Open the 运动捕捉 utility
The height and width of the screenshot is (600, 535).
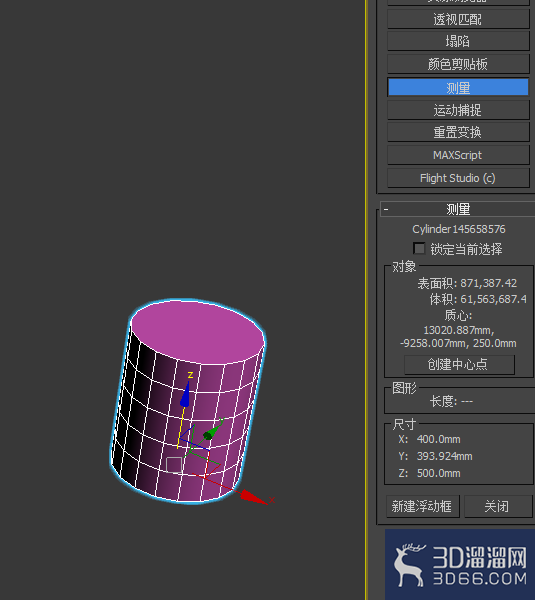458,110
